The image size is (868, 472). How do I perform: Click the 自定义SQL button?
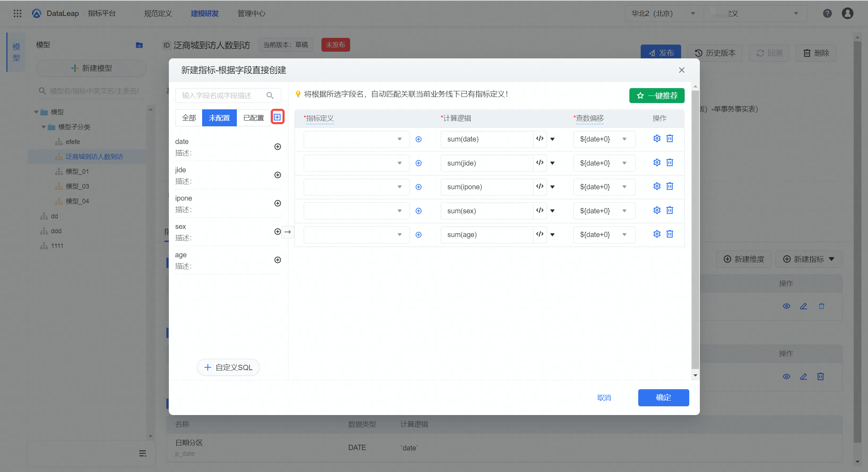[x=228, y=367]
